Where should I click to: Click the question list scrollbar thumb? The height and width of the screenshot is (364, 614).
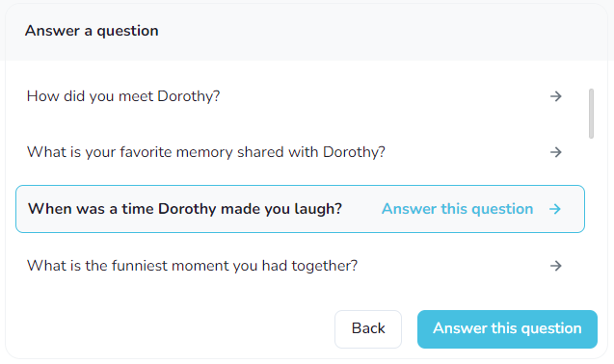pos(591,114)
